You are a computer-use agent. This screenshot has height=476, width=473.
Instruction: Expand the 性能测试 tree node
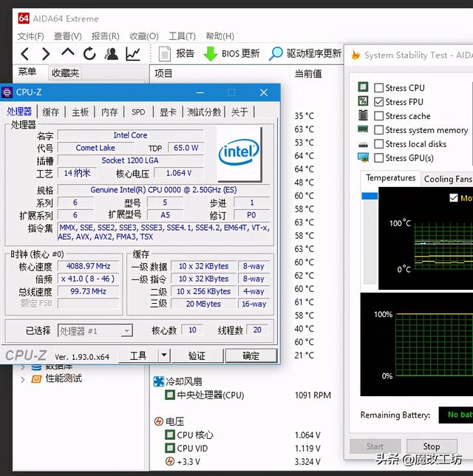pyautogui.click(x=22, y=379)
